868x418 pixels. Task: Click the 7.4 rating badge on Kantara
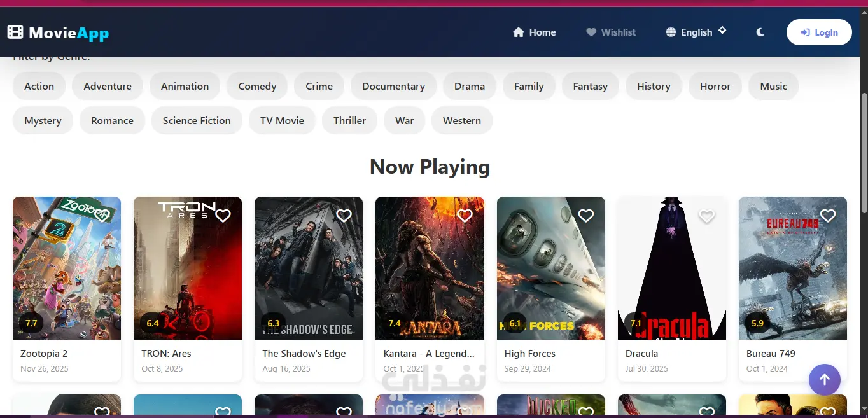point(395,323)
